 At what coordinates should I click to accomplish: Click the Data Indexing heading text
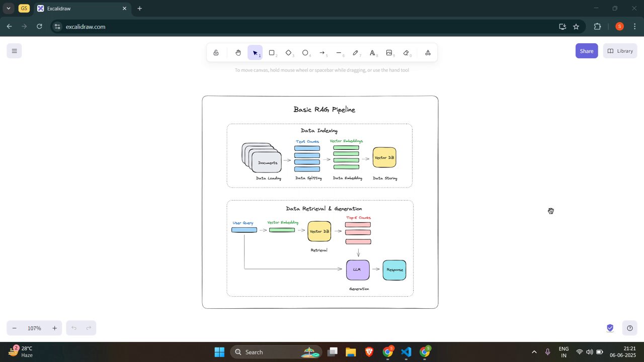coord(319,131)
